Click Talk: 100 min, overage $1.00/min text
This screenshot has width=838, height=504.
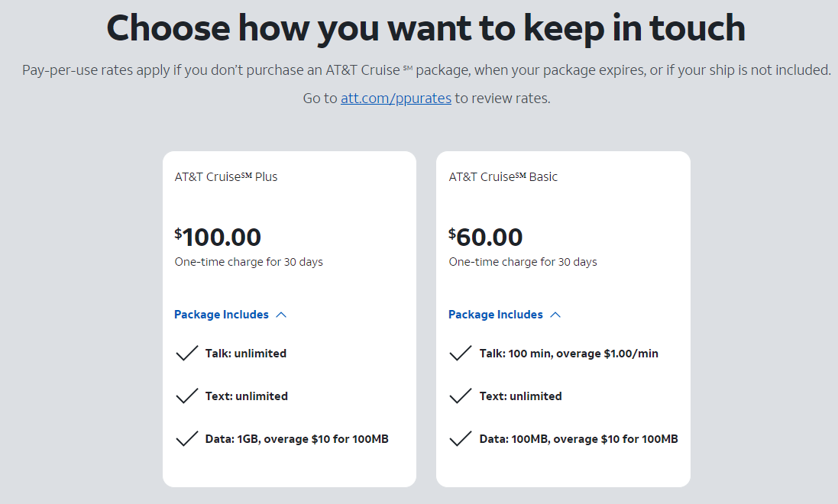click(569, 354)
